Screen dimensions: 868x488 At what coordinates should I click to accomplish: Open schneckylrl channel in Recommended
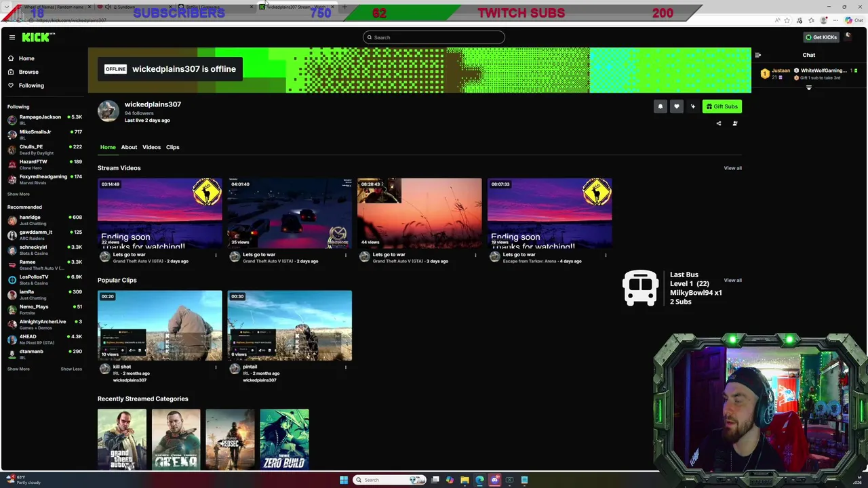45,249
